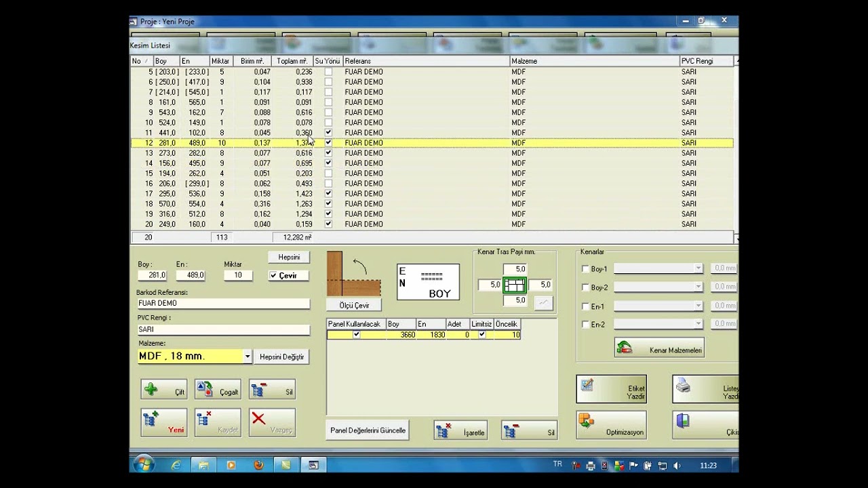Click the Action Center flag tray icon
The image size is (868, 488).
tap(633, 466)
